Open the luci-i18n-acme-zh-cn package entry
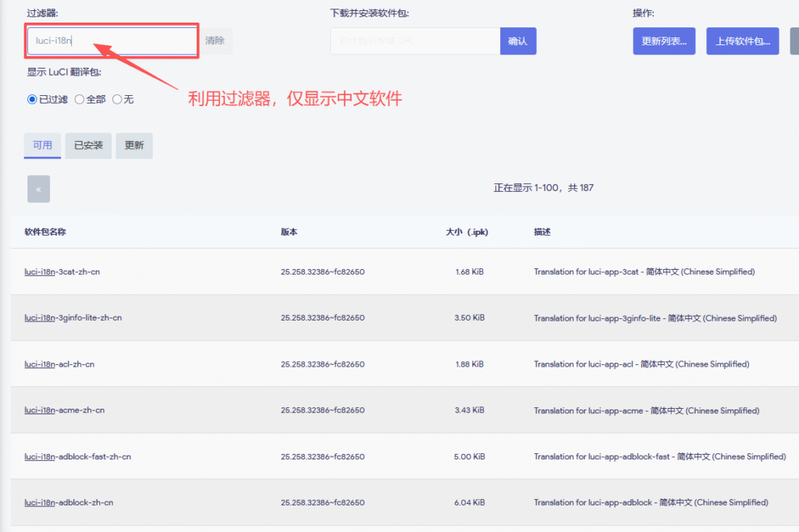The width and height of the screenshot is (799, 532). point(64,410)
